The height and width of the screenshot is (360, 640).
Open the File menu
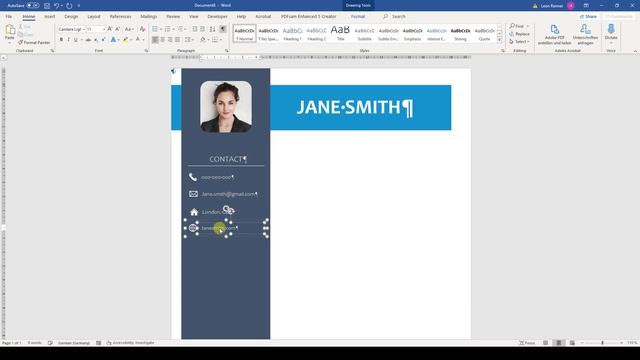[x=9, y=16]
